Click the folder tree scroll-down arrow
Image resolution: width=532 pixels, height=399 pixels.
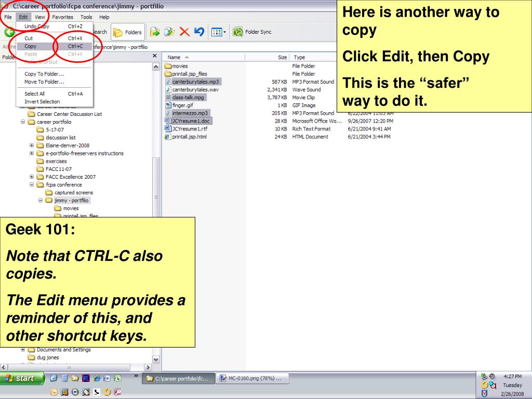156,360
